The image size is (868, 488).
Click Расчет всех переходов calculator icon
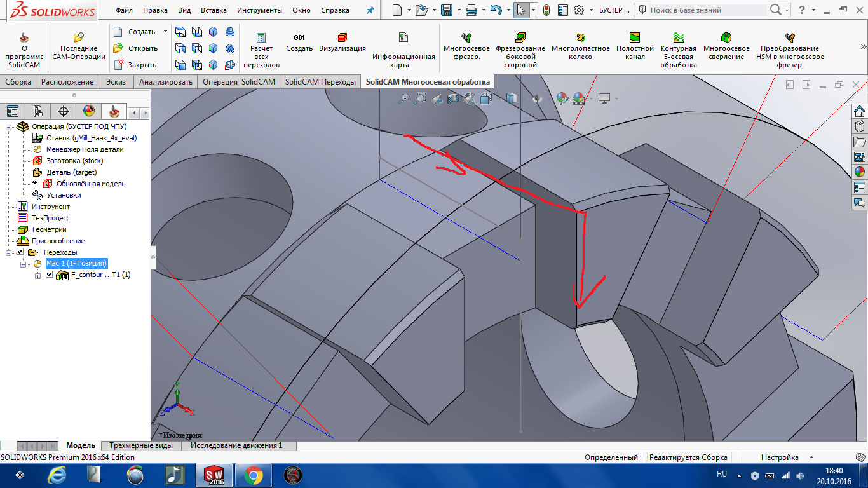261,50
